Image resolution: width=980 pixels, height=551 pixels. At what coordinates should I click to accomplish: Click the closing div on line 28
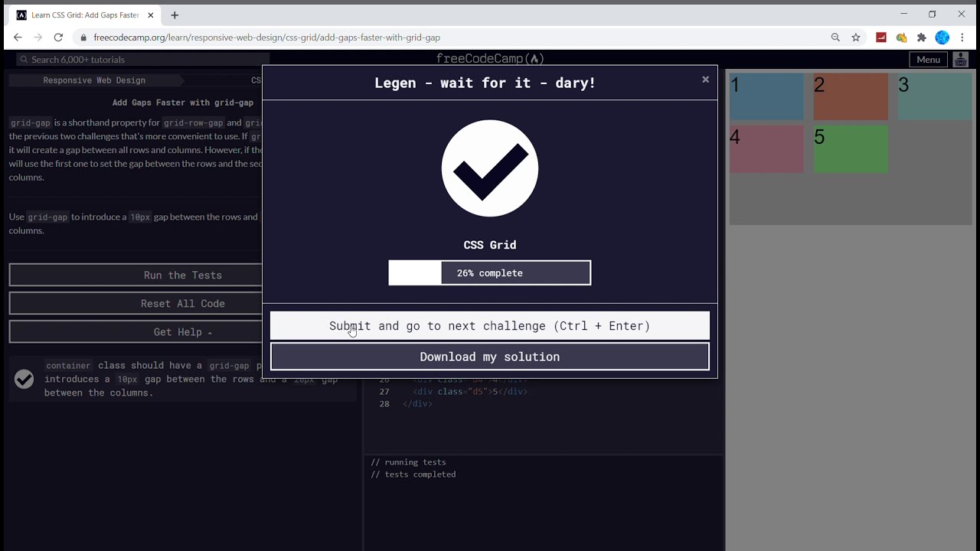click(x=417, y=404)
